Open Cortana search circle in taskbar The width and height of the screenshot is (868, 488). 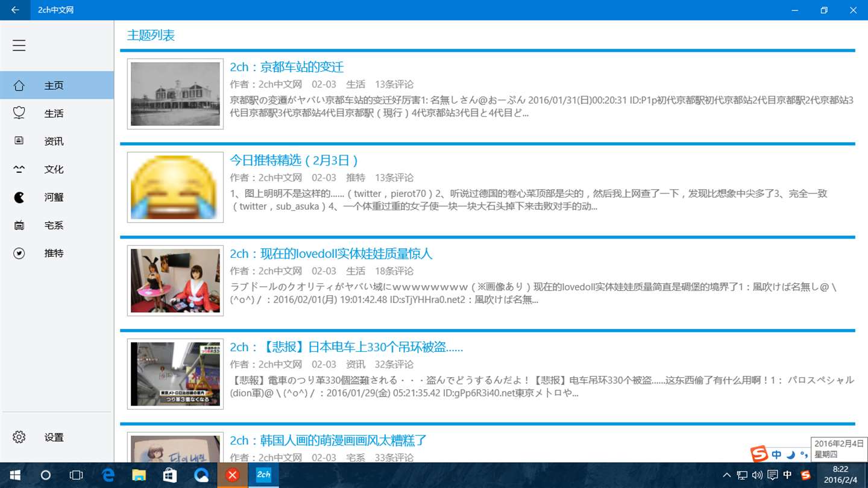point(45,475)
